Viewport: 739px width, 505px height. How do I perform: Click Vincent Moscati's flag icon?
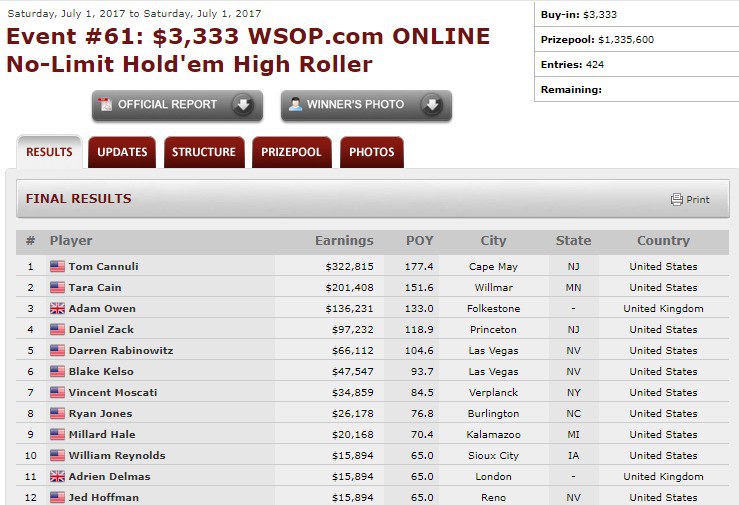pyautogui.click(x=57, y=392)
